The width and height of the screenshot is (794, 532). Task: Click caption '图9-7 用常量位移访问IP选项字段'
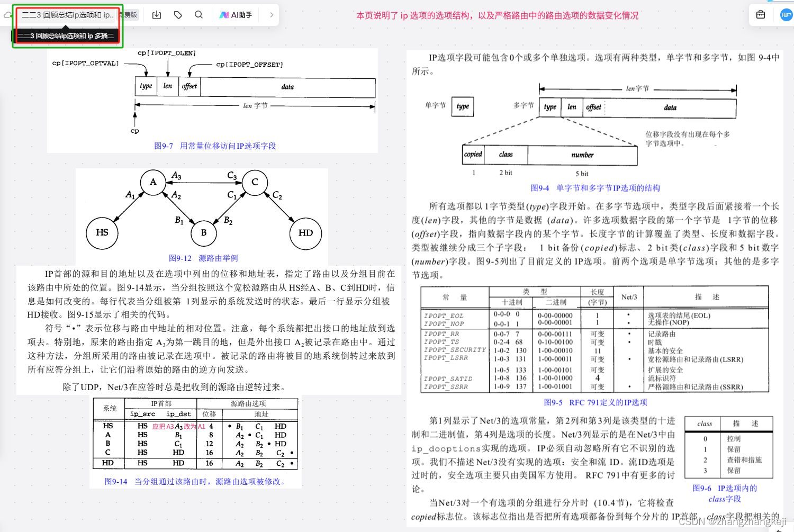click(215, 146)
